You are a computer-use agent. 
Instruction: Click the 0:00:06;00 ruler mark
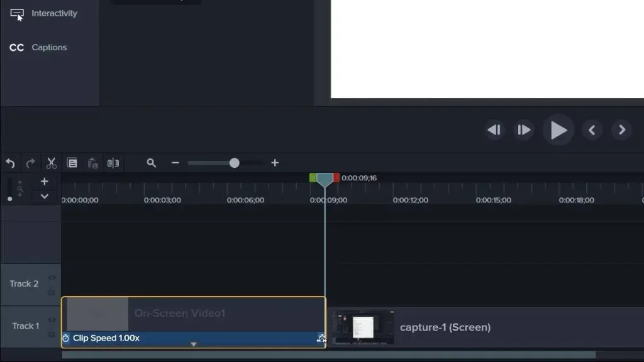tap(246, 200)
